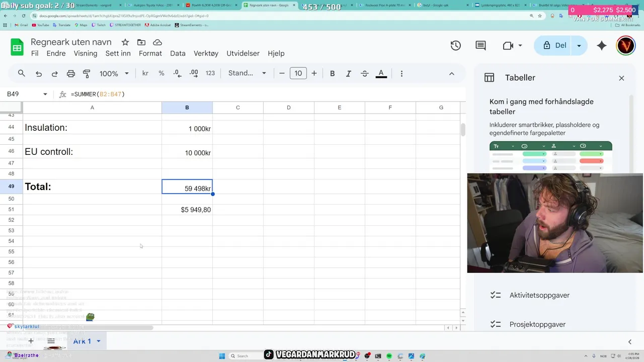Viewport: 644px width, 362px height.
Task: Click the font size field showing 10
Action: pyautogui.click(x=298, y=73)
